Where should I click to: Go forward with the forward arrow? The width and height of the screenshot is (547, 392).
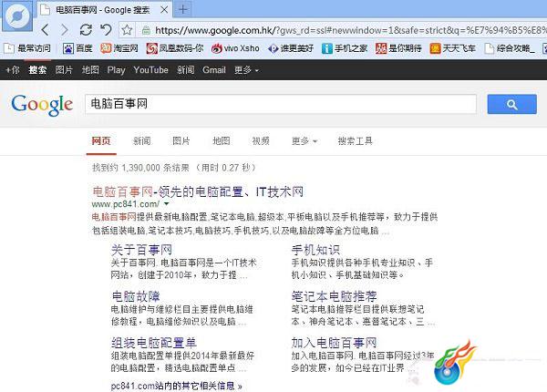[64, 30]
